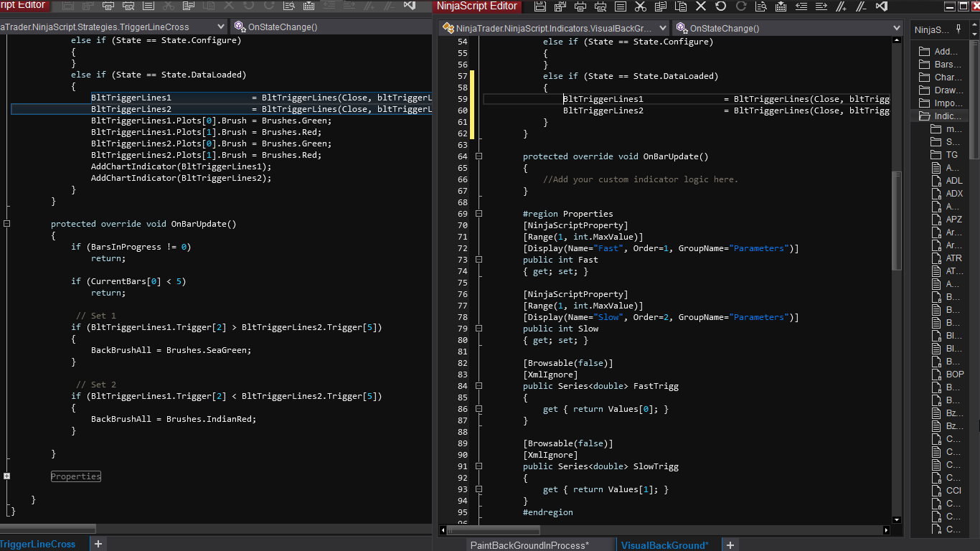Click the Visual Studio icon in right toolbar
This screenshot has height=551, width=980.
[882, 6]
